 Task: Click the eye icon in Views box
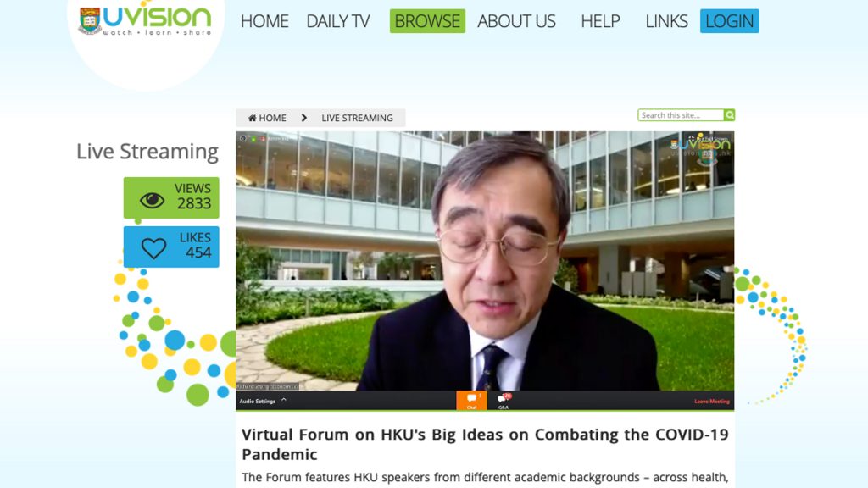click(x=152, y=200)
